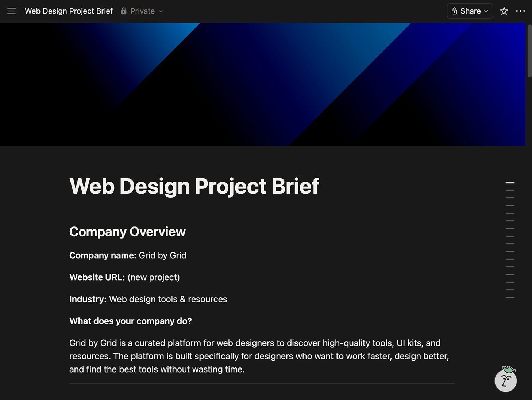Place cursor in the page title heading
The image size is (532, 400).
pos(194,186)
